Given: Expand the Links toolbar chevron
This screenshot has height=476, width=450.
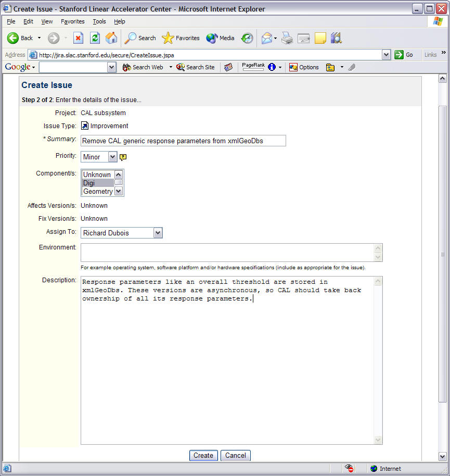Looking at the screenshot, I should [444, 53].
